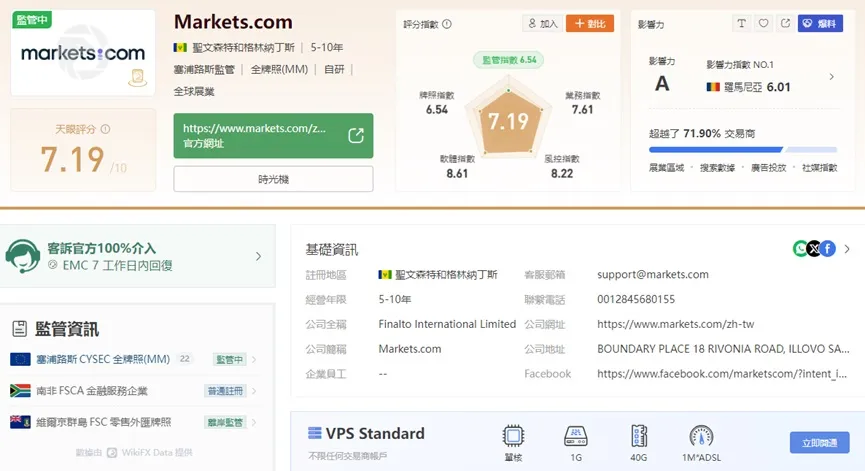Open 維爾京群島 FSC 零售外匯牌照 link
Image resolution: width=865 pixels, height=471 pixels.
pos(104,422)
